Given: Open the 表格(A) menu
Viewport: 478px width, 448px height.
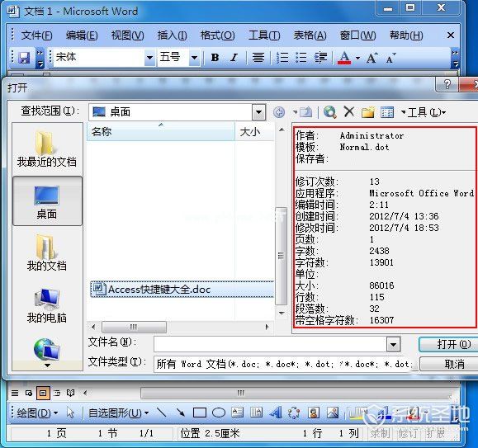Looking at the screenshot, I should [310, 35].
